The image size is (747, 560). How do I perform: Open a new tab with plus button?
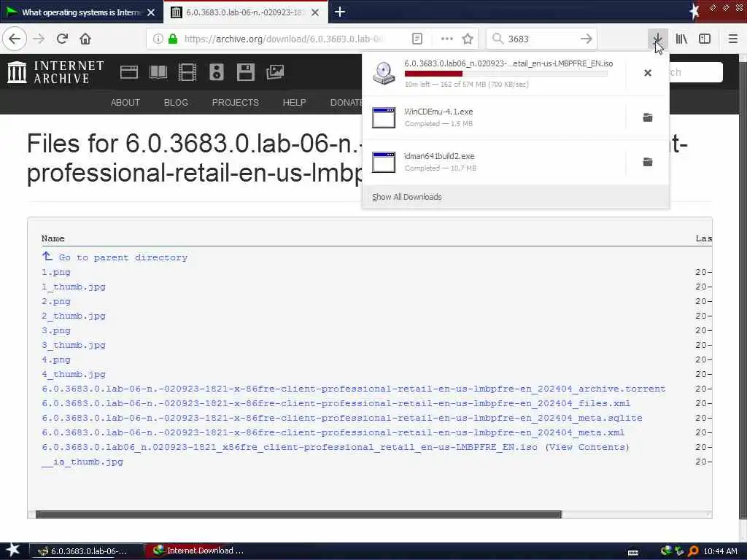[340, 12]
